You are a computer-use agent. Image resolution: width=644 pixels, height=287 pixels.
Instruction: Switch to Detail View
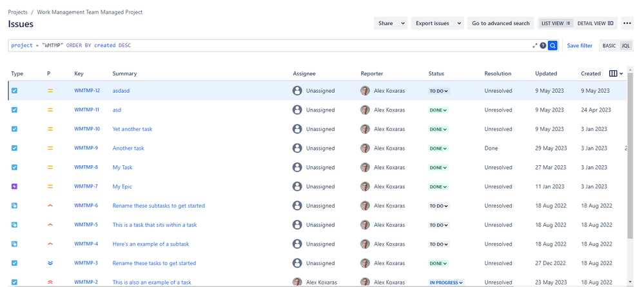(x=595, y=23)
